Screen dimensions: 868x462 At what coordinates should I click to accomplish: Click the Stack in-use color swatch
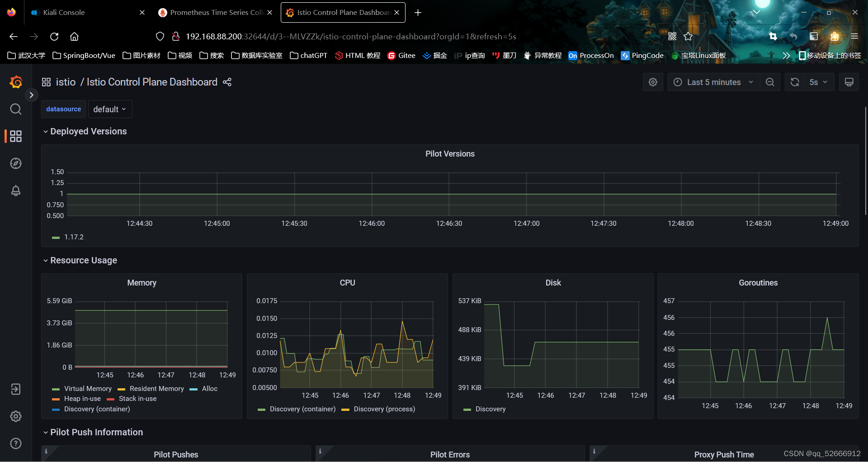(110, 399)
